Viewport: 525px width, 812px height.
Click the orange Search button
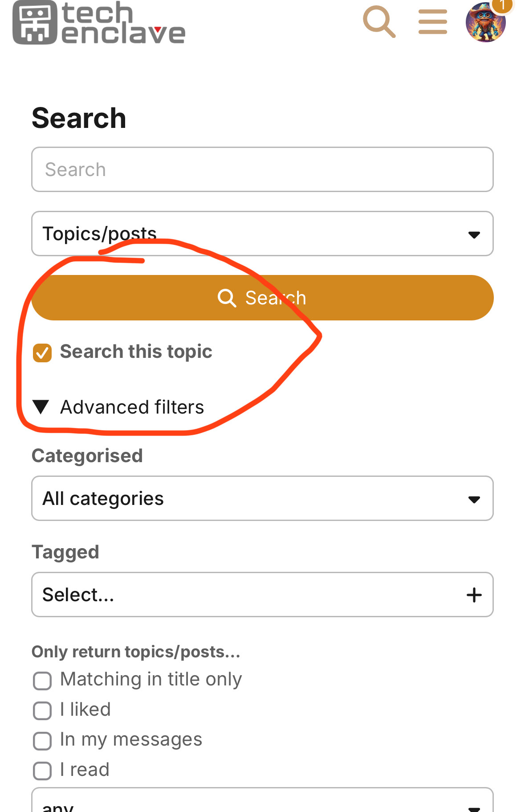click(x=262, y=298)
